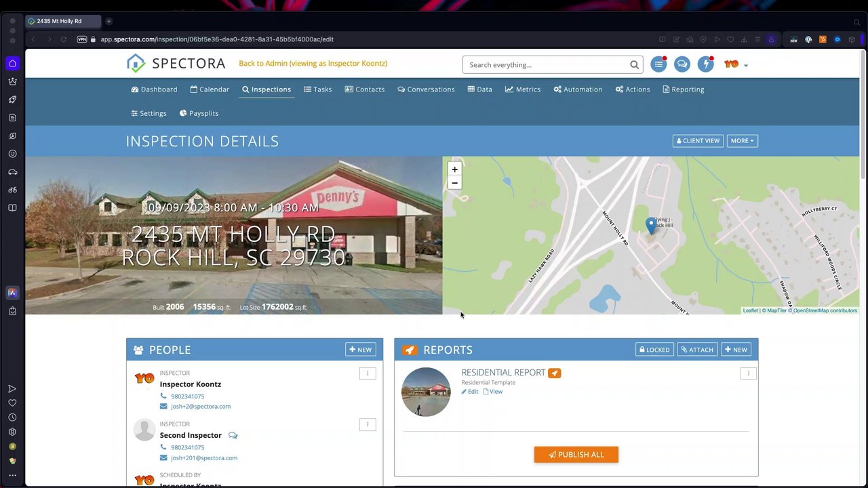Follow the Back to Admin link

[x=313, y=63]
